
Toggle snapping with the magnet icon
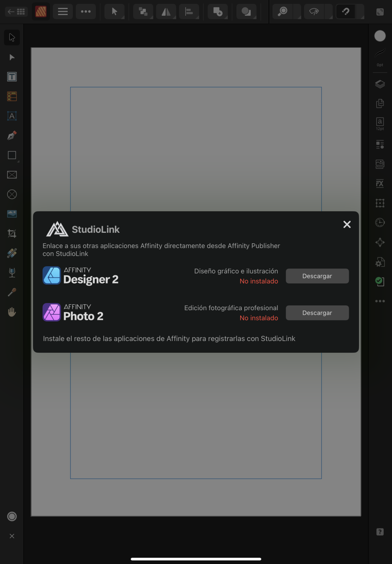(x=345, y=12)
